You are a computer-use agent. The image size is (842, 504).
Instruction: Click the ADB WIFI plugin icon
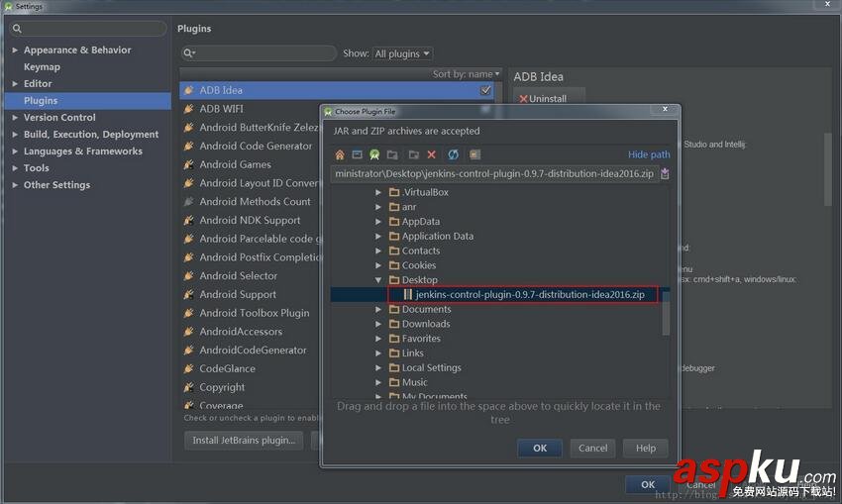[188, 109]
